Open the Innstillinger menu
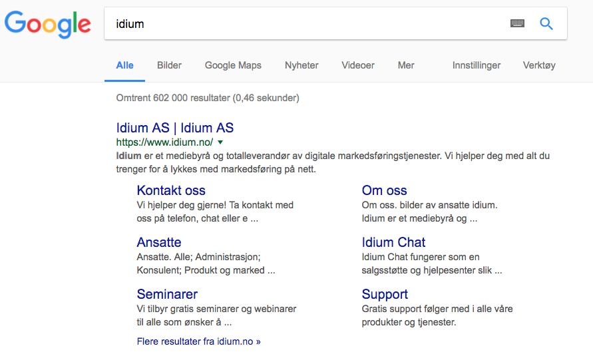The image size is (593, 364). (477, 65)
